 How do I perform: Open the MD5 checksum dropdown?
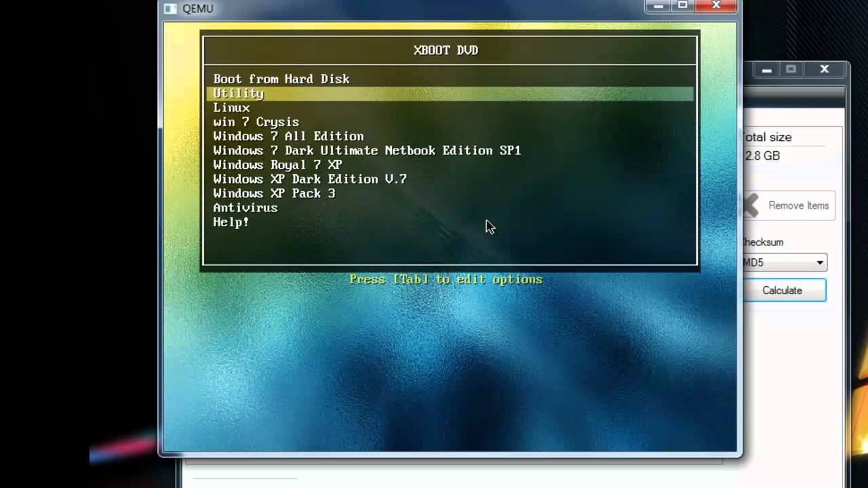[x=785, y=262]
